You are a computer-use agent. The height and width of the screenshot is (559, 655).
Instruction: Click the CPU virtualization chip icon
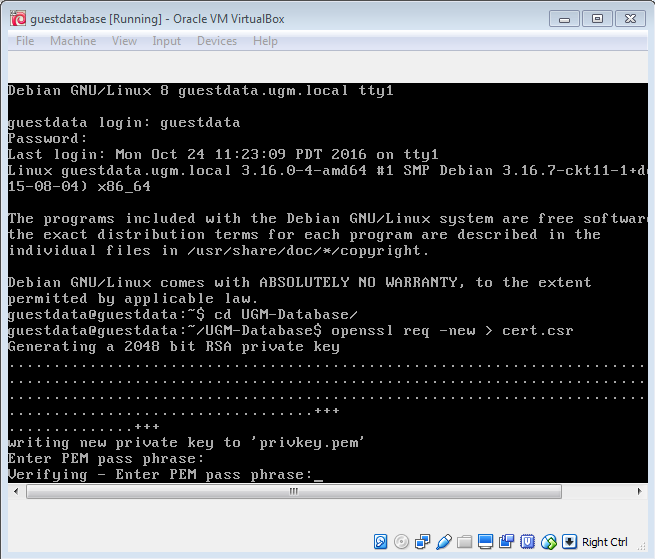click(x=528, y=542)
